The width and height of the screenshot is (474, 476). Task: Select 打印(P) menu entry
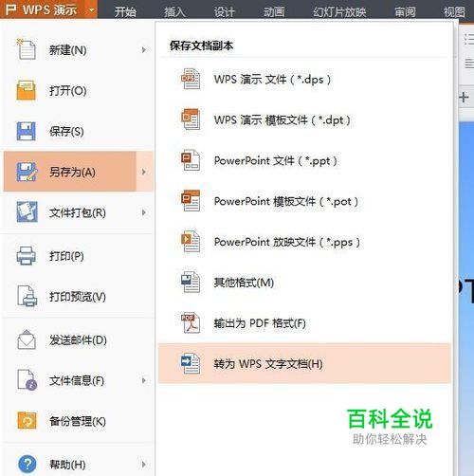79,256
